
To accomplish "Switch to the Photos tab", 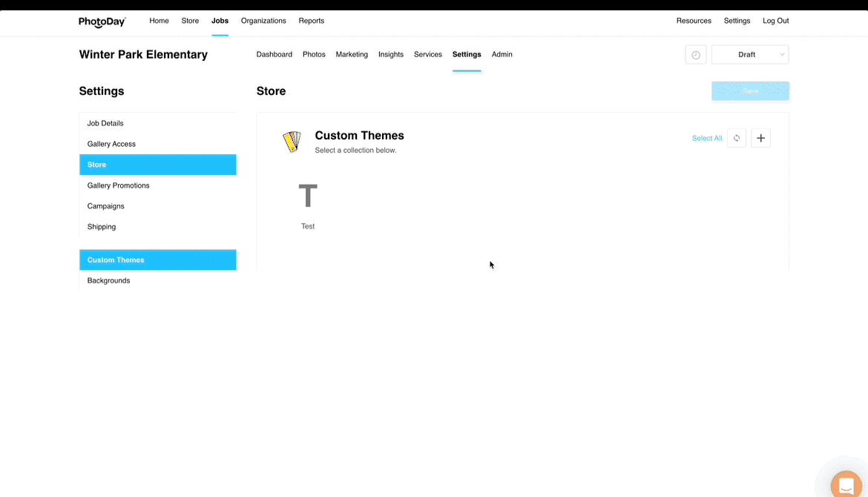I will click(314, 55).
